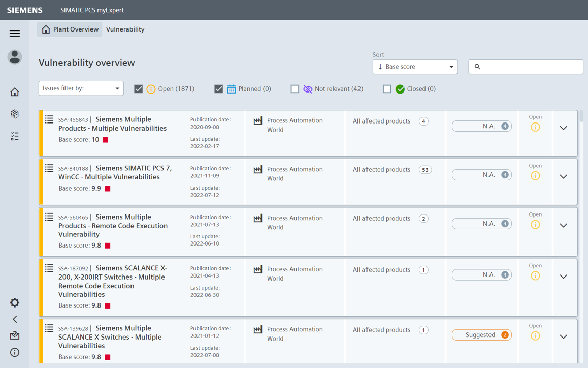Go to Plant Overview

tap(70, 29)
